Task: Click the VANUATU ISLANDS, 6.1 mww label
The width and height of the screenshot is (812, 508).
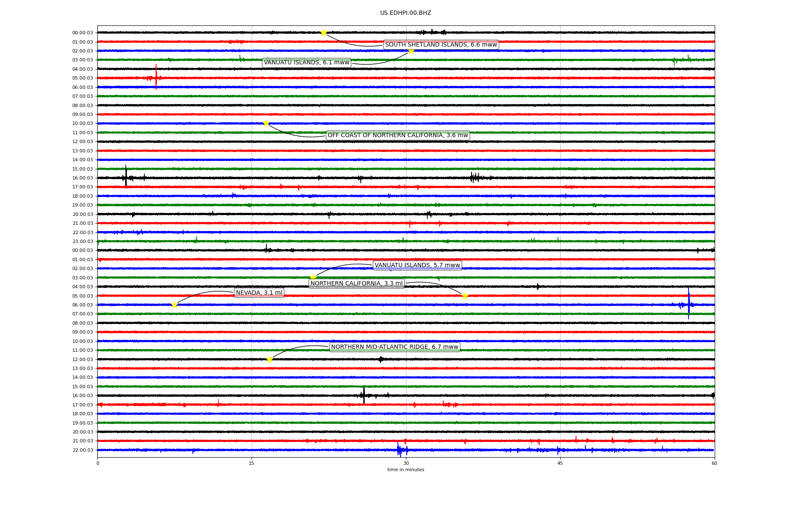Action: click(x=306, y=63)
